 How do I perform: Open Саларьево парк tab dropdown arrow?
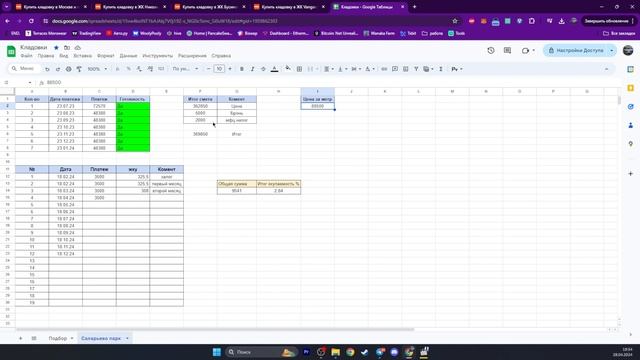127,338
